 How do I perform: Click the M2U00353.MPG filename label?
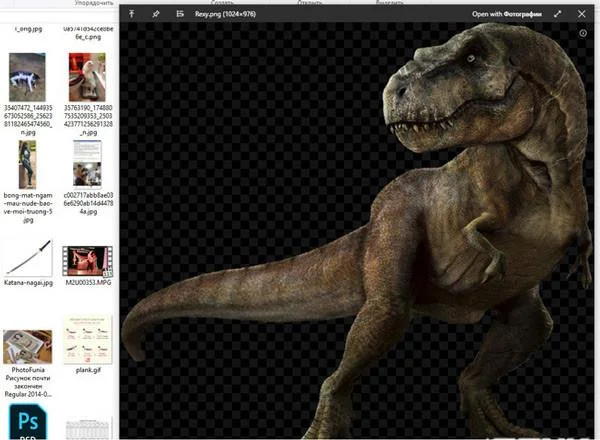coord(88,282)
